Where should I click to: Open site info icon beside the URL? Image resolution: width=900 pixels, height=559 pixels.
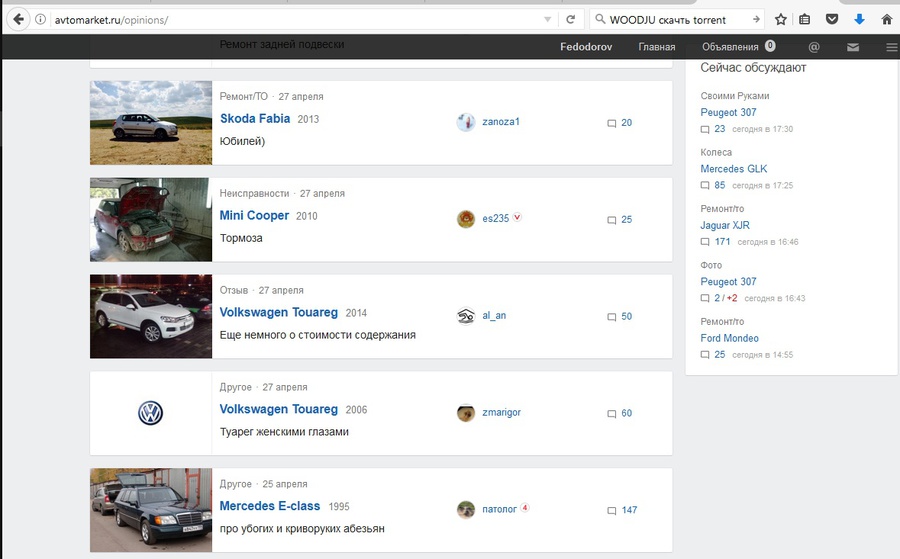click(40, 20)
